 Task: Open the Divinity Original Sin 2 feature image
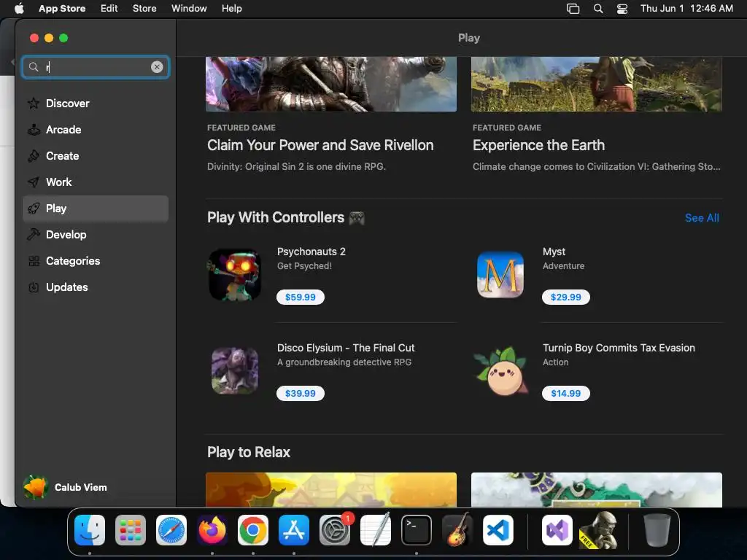click(x=331, y=85)
